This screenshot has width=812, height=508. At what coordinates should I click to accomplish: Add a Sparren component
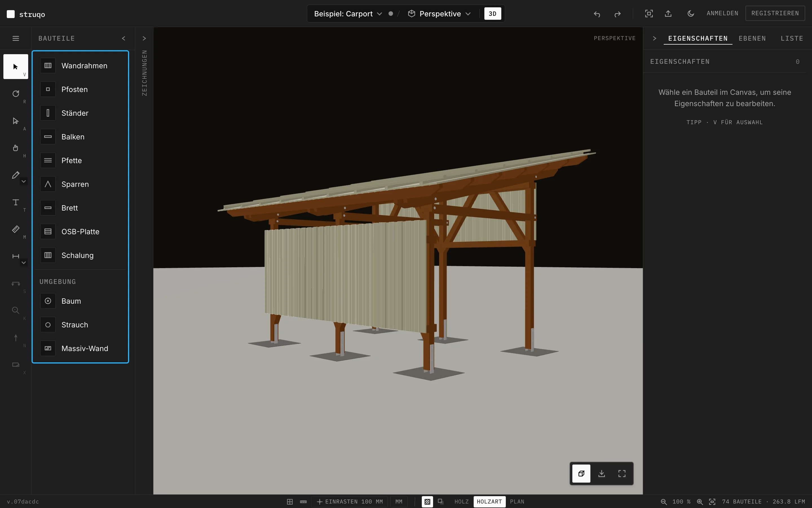pyautogui.click(x=80, y=184)
